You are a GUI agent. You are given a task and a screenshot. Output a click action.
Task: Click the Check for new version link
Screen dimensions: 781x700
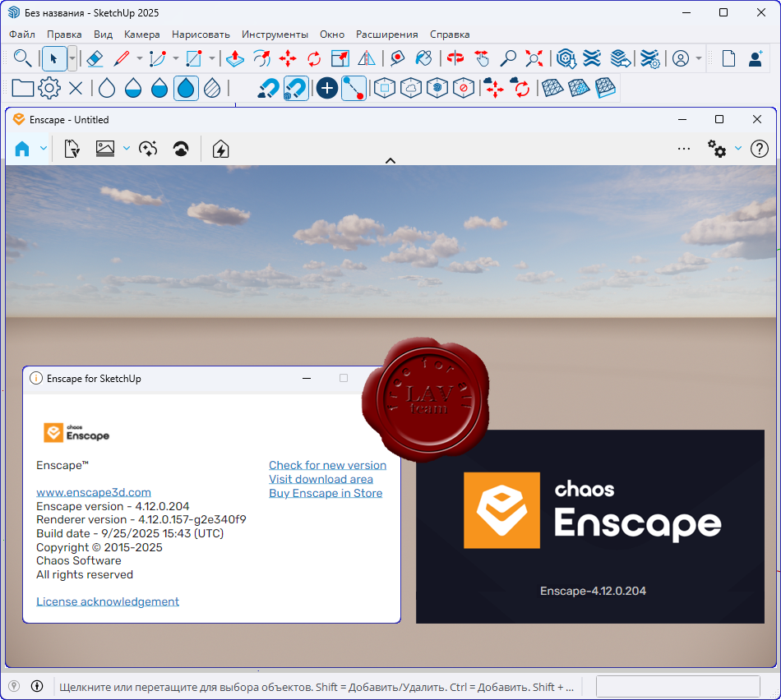[327, 465]
